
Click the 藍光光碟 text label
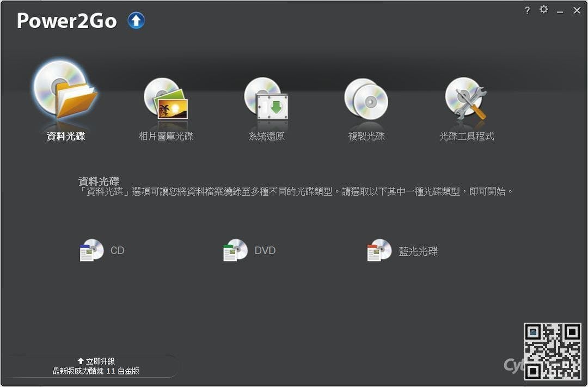pyautogui.click(x=418, y=251)
